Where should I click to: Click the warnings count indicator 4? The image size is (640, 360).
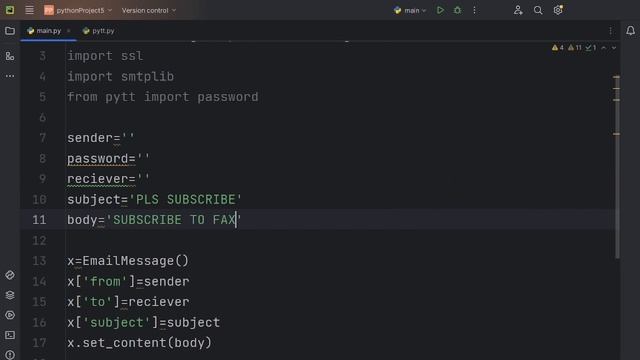click(558, 48)
